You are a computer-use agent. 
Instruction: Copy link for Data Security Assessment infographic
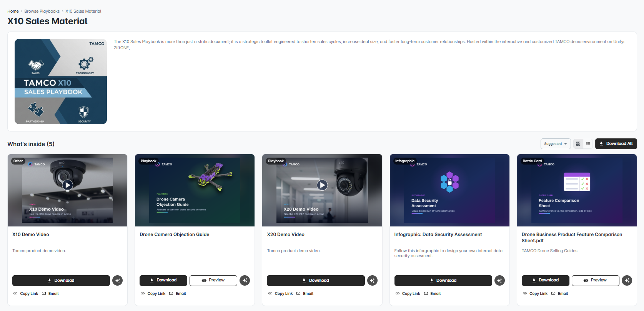click(408, 294)
